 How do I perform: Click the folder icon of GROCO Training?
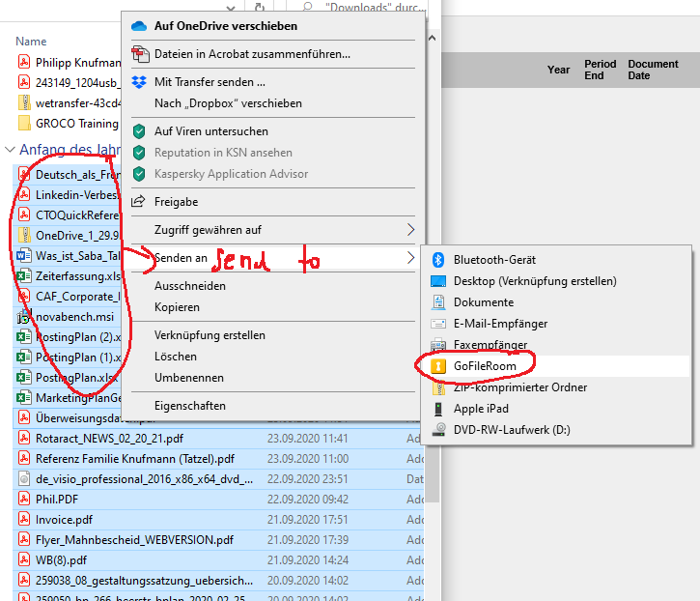[24, 123]
